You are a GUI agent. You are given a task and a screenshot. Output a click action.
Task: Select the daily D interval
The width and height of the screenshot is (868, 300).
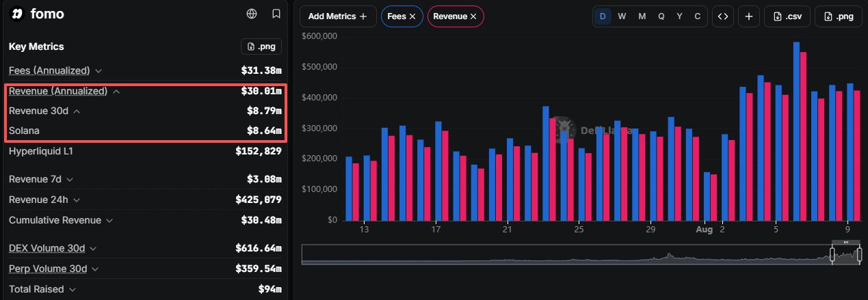603,16
